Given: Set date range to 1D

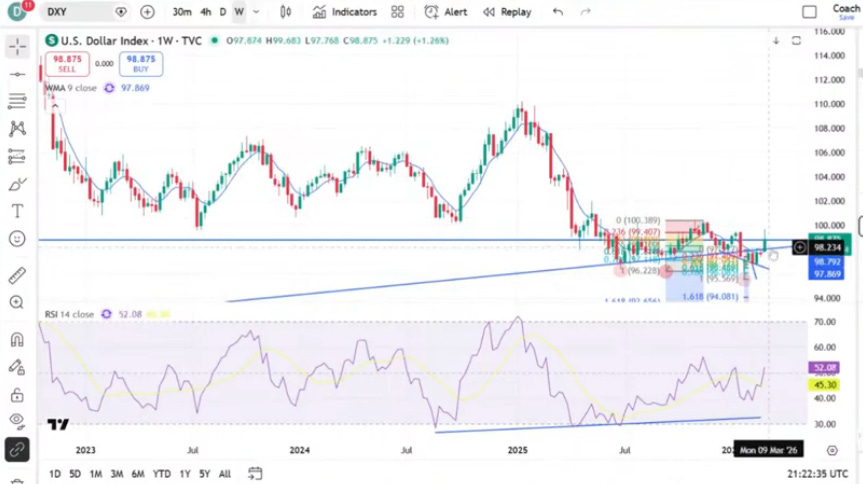Looking at the screenshot, I should click(x=55, y=474).
